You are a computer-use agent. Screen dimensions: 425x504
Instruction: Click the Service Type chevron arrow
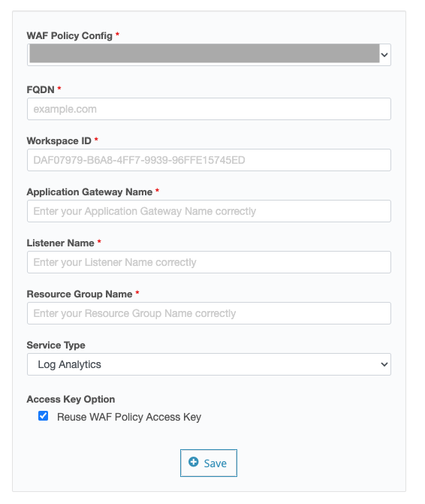384,364
